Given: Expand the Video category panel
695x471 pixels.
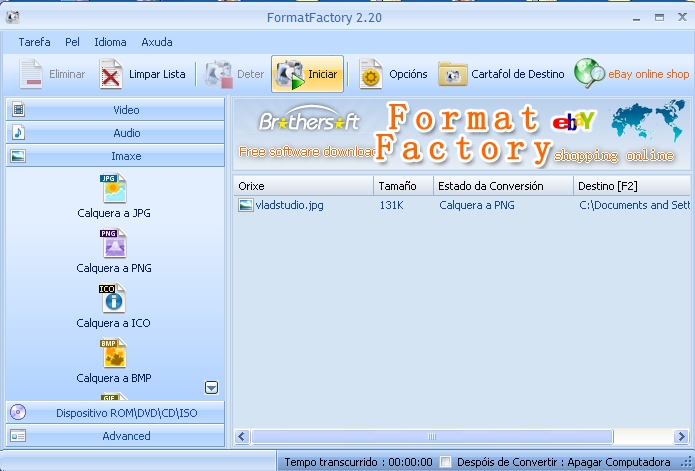Looking at the screenshot, I should pyautogui.click(x=115, y=109).
